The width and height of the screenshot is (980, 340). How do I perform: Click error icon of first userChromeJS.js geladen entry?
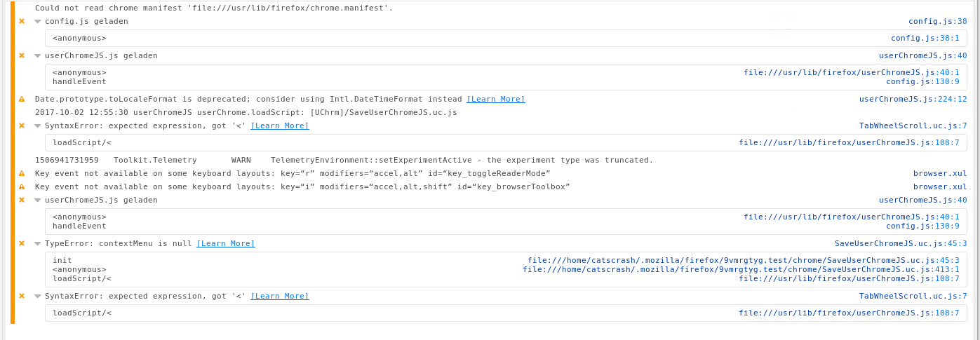coord(22,55)
